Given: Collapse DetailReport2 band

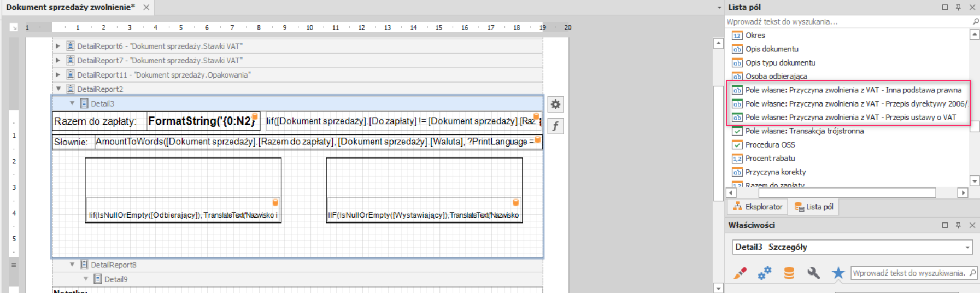Looking at the screenshot, I should click(x=58, y=89).
